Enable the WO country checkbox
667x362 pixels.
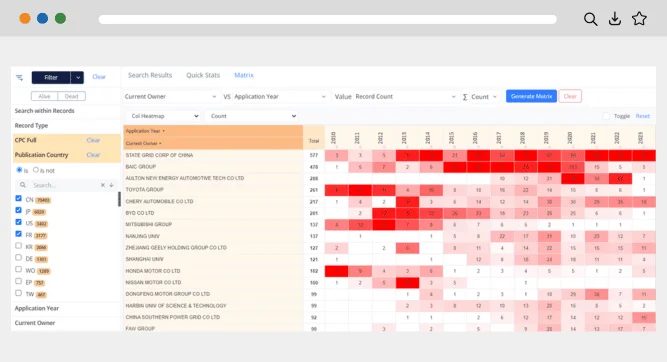pos(18,269)
